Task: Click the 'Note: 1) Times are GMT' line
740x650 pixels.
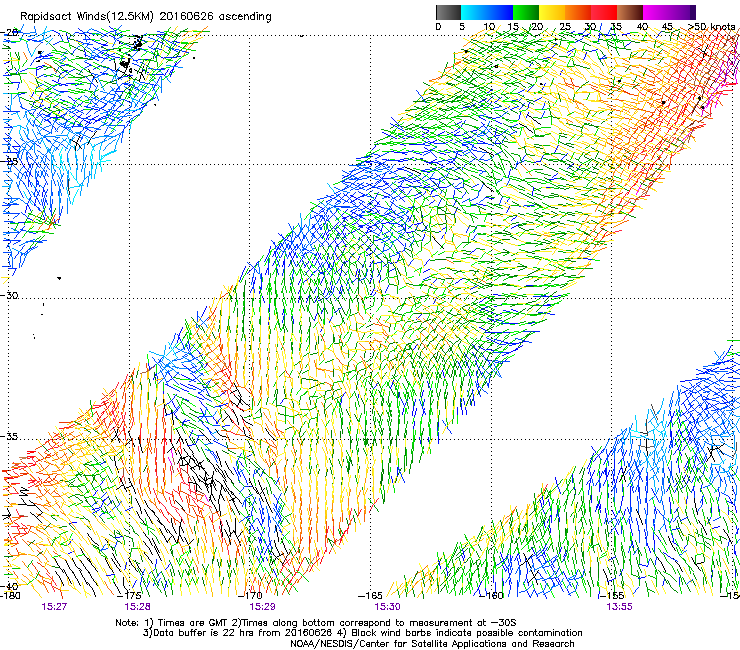Action: click(x=316, y=623)
